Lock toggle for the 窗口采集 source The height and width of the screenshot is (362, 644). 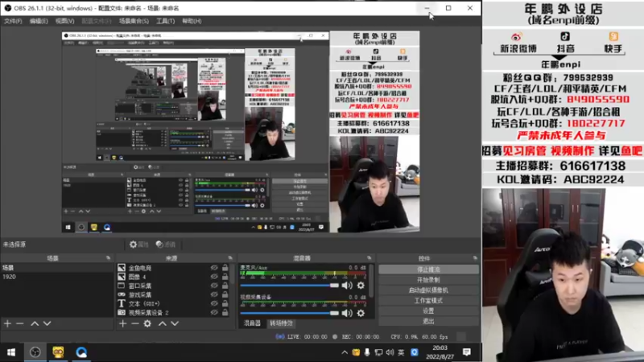click(x=225, y=286)
